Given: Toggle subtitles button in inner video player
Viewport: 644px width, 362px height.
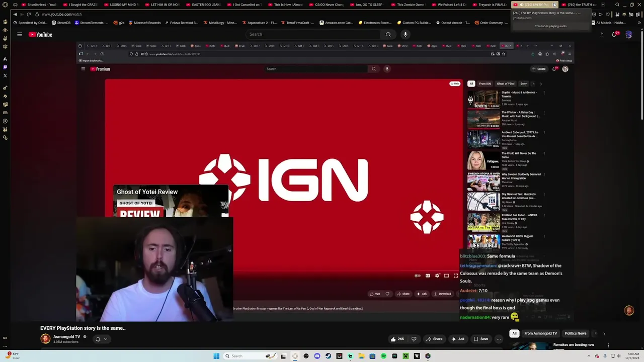Looking at the screenshot, I should [x=428, y=276].
